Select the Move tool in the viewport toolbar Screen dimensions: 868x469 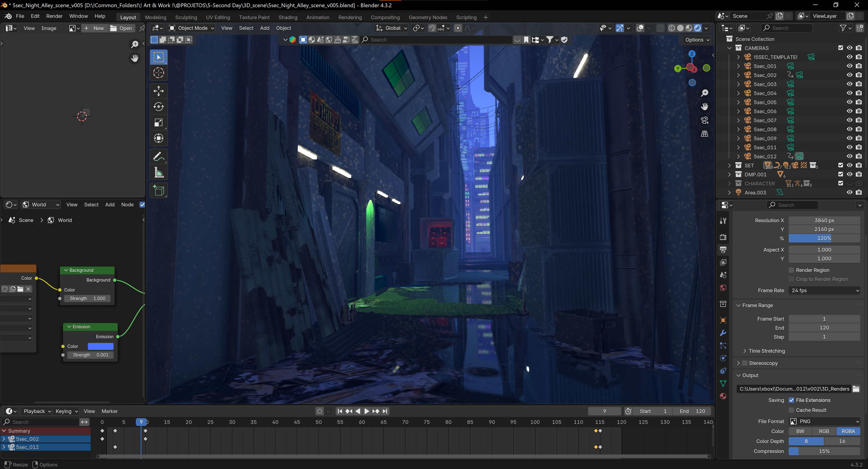pos(158,91)
